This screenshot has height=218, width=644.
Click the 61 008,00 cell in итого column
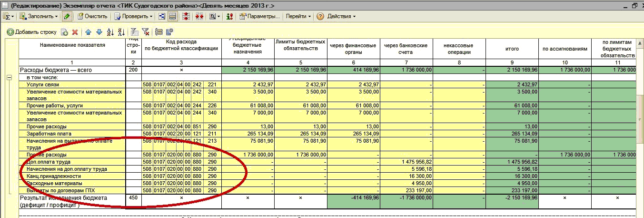click(x=512, y=105)
